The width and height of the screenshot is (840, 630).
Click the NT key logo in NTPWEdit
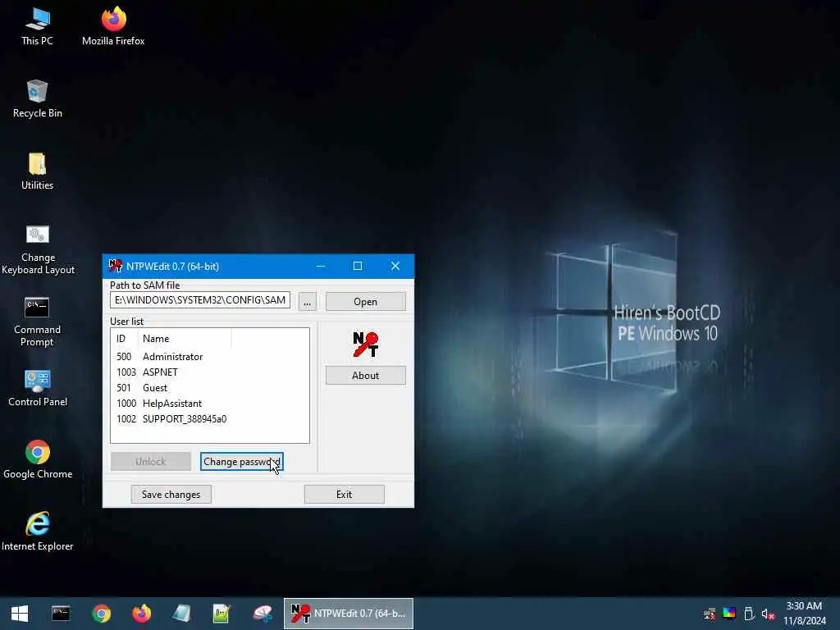(365, 345)
